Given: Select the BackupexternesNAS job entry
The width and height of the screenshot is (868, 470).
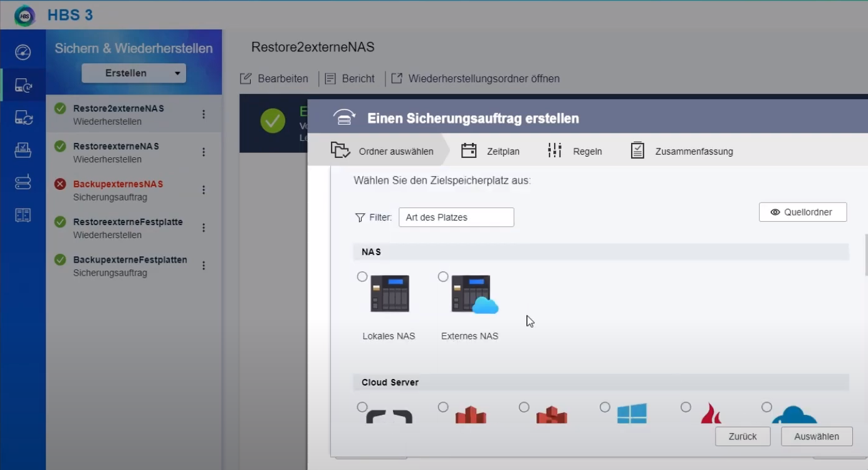Looking at the screenshot, I should pos(134,190).
